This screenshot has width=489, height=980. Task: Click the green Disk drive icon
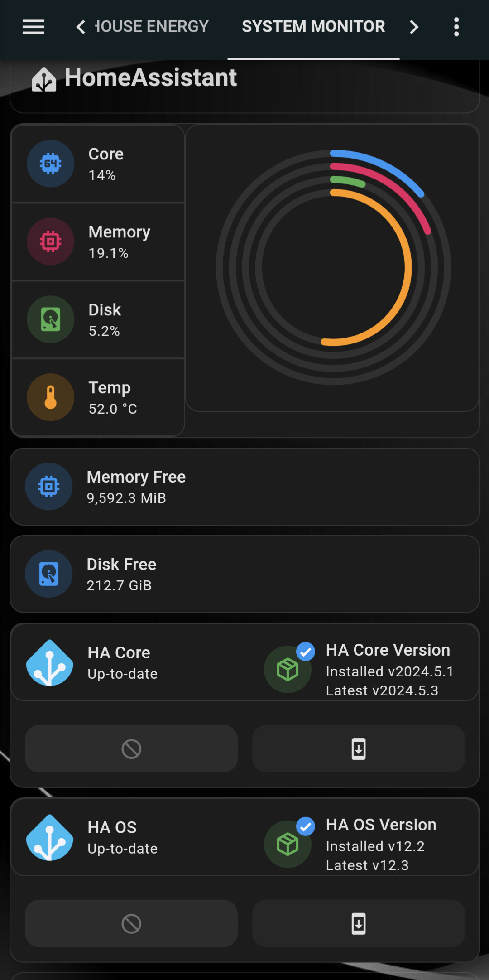pos(51,319)
